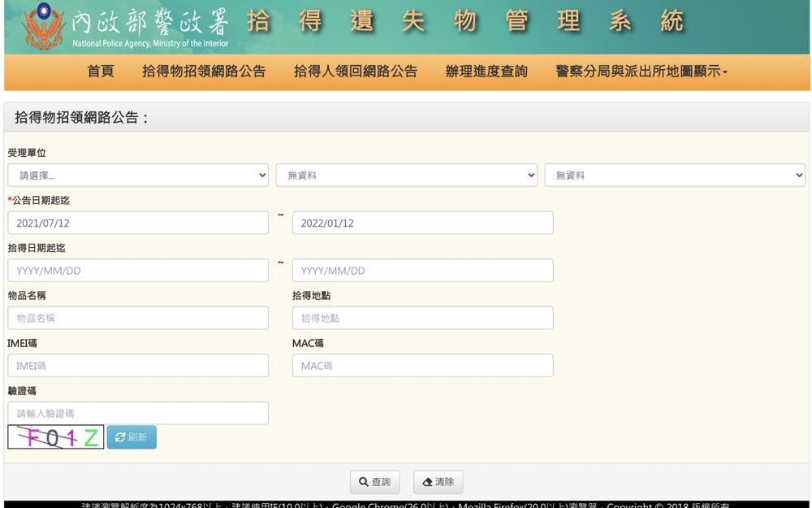This screenshot has width=812, height=508.
Task: Open the 請選擇 受理單位 dropdown
Action: click(x=138, y=175)
